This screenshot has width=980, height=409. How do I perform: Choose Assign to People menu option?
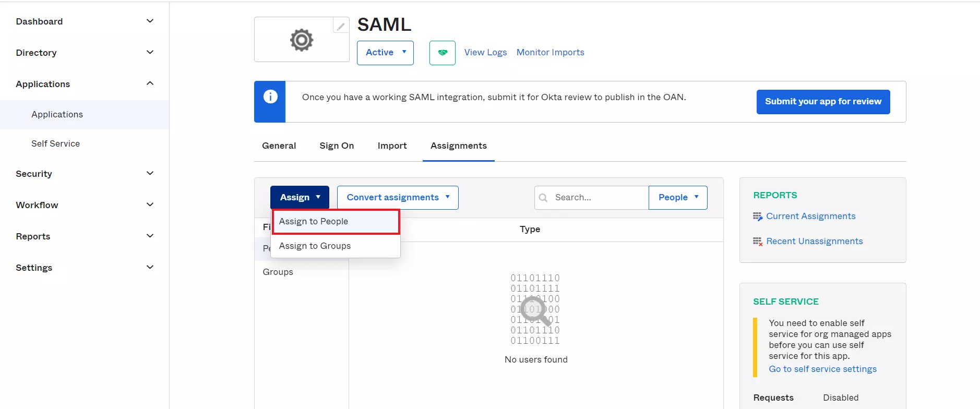(x=336, y=222)
